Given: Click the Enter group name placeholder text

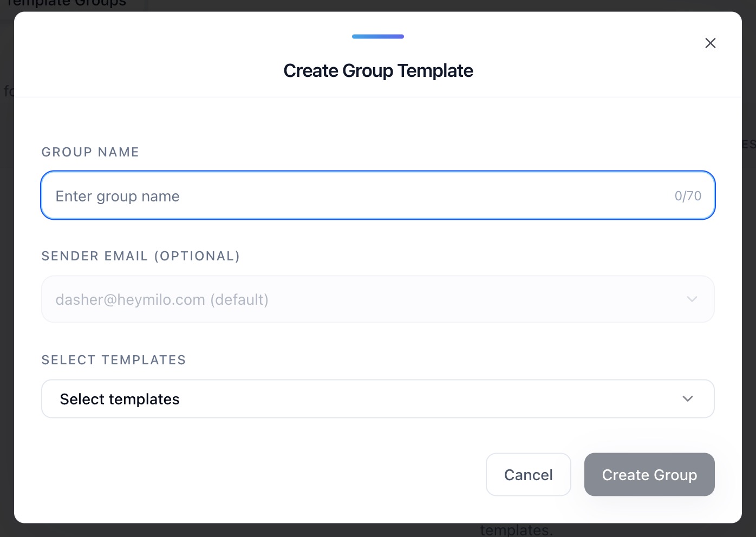Looking at the screenshot, I should (118, 197).
